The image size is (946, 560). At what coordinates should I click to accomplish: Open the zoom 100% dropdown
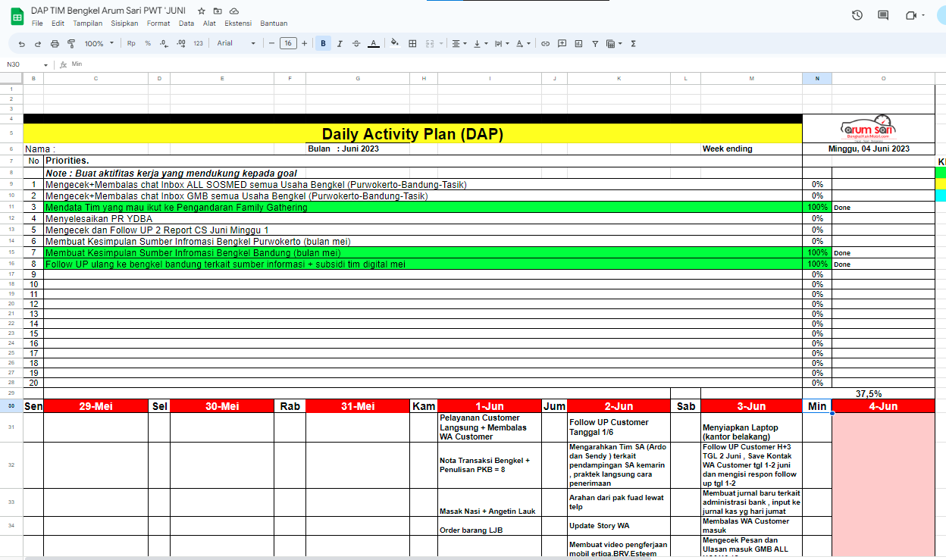pos(99,44)
